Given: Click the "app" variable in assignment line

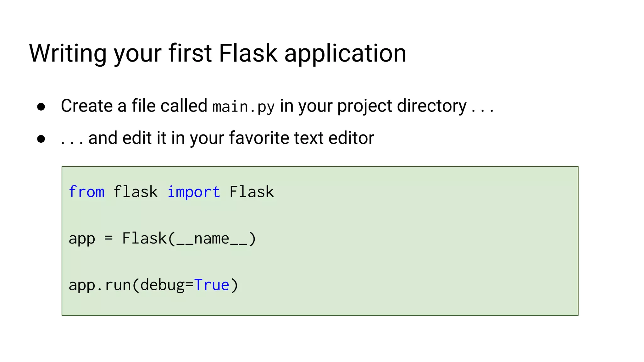Looking at the screenshot, I should point(82,239).
